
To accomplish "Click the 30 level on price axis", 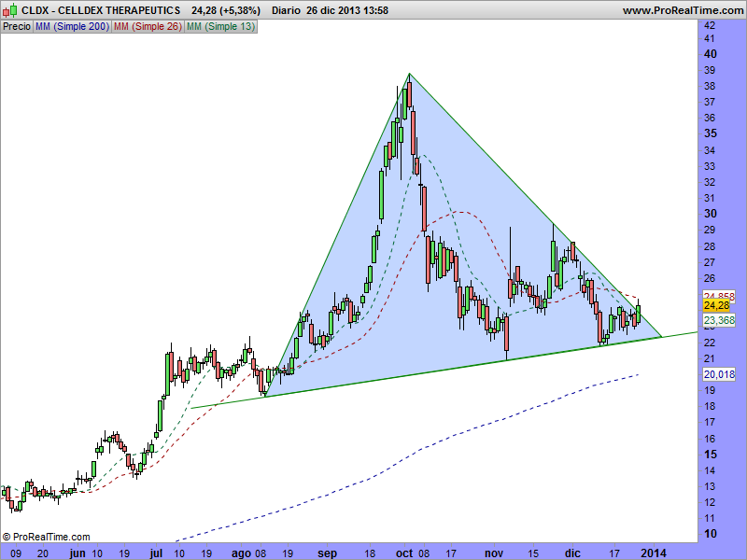I will 711,214.
